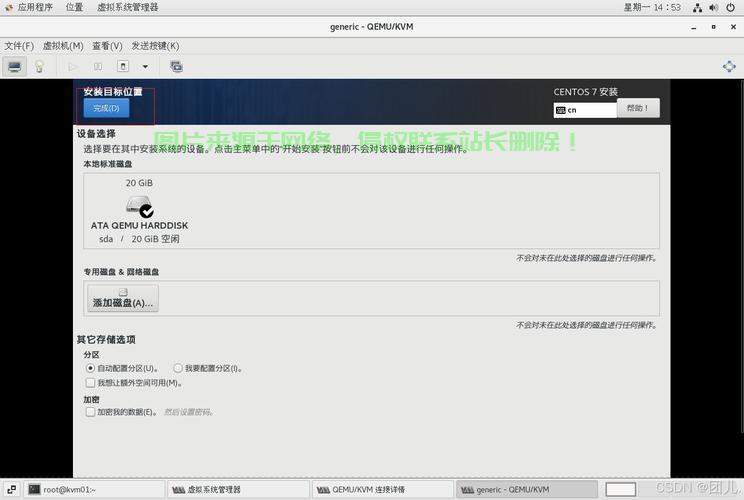744x500 pixels.
Task: Click the power button tray icon
Action: point(731,8)
